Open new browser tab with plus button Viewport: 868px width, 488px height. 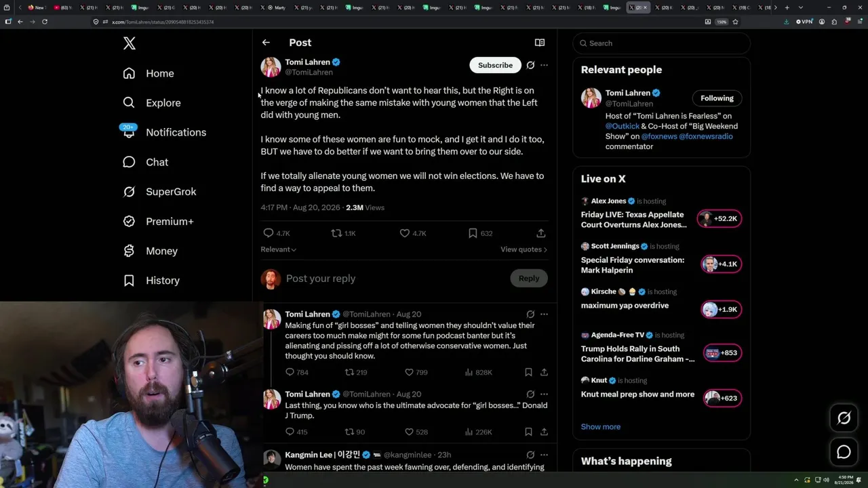787,7
